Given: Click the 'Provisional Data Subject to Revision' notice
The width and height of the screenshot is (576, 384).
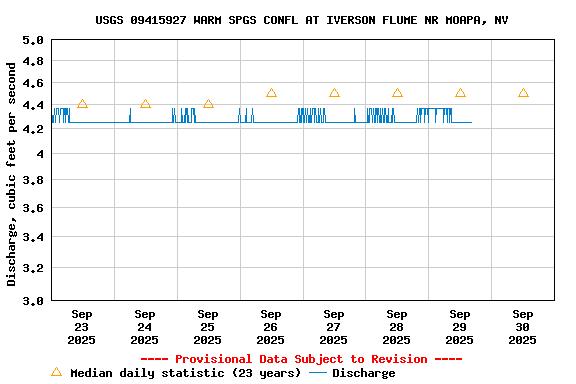Looking at the screenshot, I should [301, 359].
